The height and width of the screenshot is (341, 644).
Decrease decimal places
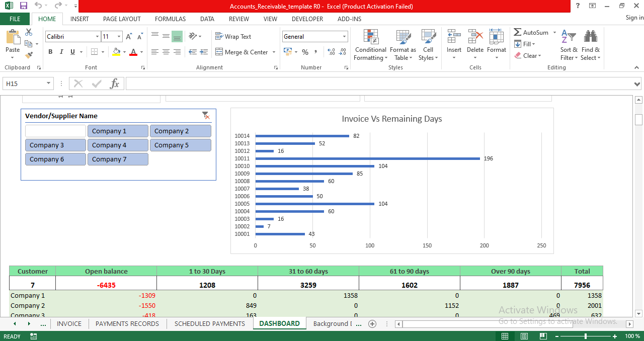pyautogui.click(x=342, y=52)
